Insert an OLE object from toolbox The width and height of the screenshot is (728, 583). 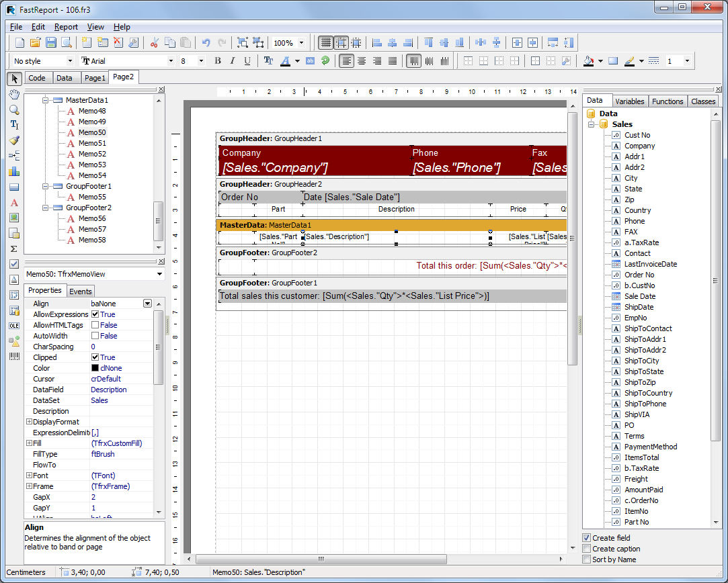pos(14,326)
